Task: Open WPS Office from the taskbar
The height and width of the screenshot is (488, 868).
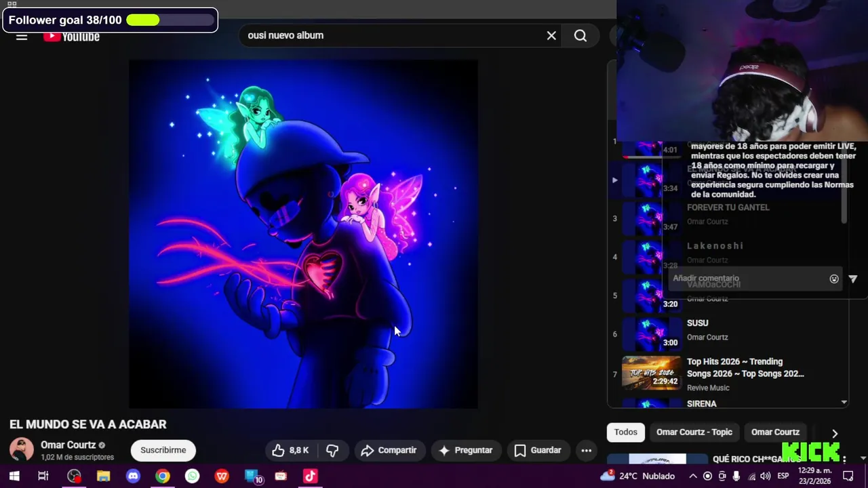Action: click(222, 476)
